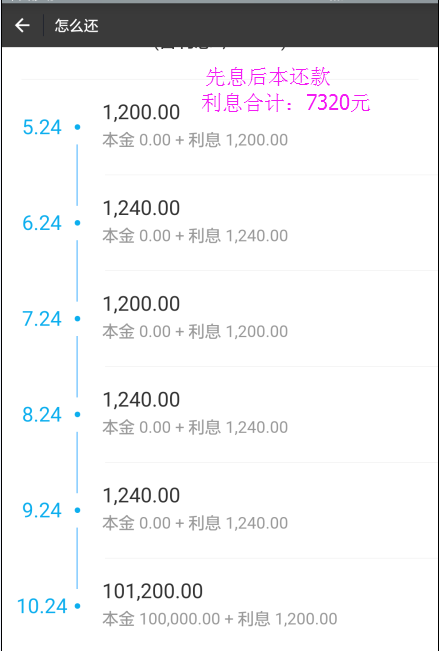
Task: Select the 9.24 date marker
Action: (x=42, y=510)
